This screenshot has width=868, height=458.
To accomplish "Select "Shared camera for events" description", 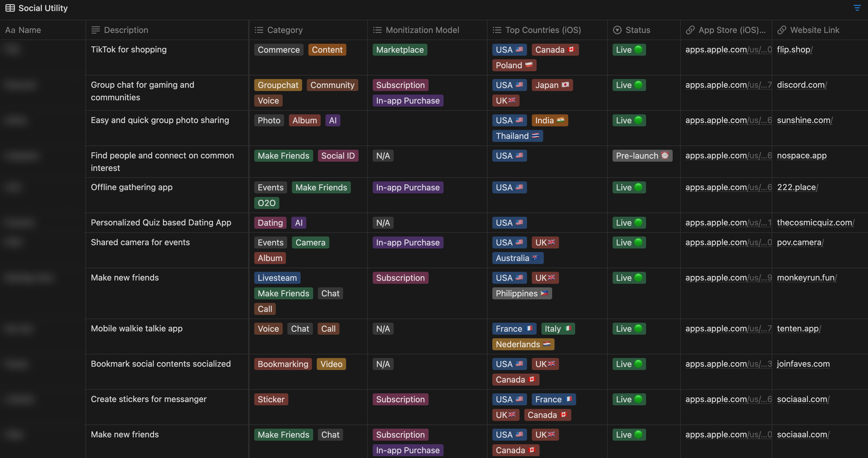I will pyautogui.click(x=141, y=242).
